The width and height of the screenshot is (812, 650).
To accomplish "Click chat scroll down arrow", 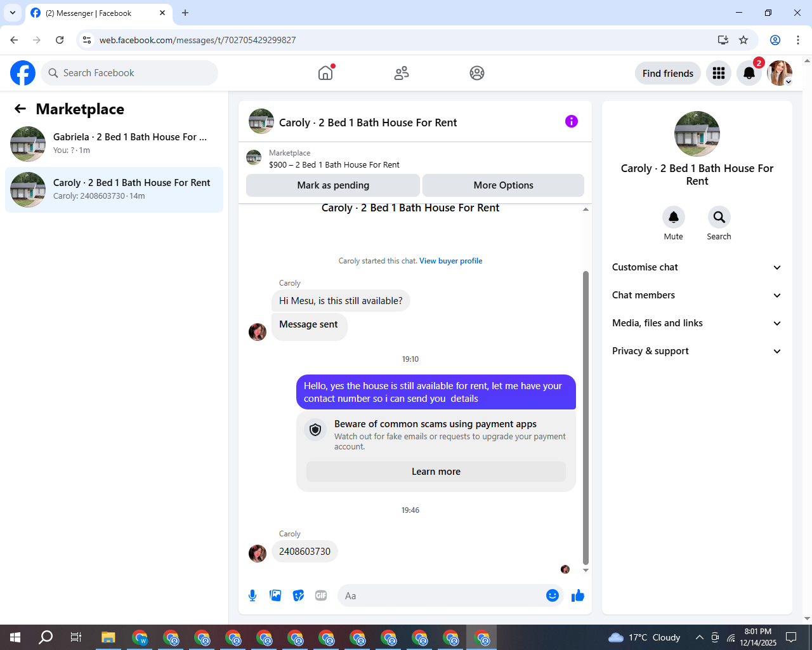I will click(586, 570).
